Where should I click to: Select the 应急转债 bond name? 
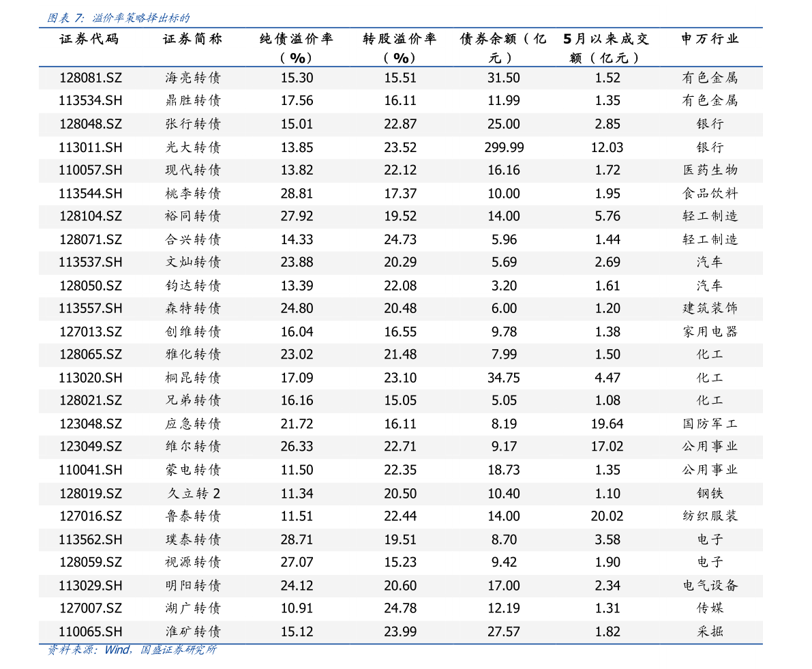point(193,424)
